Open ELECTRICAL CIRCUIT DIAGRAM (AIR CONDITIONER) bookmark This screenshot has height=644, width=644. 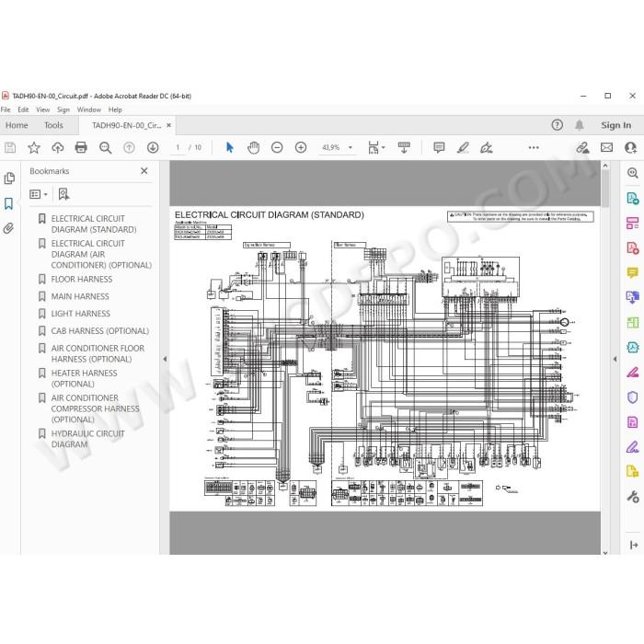click(101, 254)
